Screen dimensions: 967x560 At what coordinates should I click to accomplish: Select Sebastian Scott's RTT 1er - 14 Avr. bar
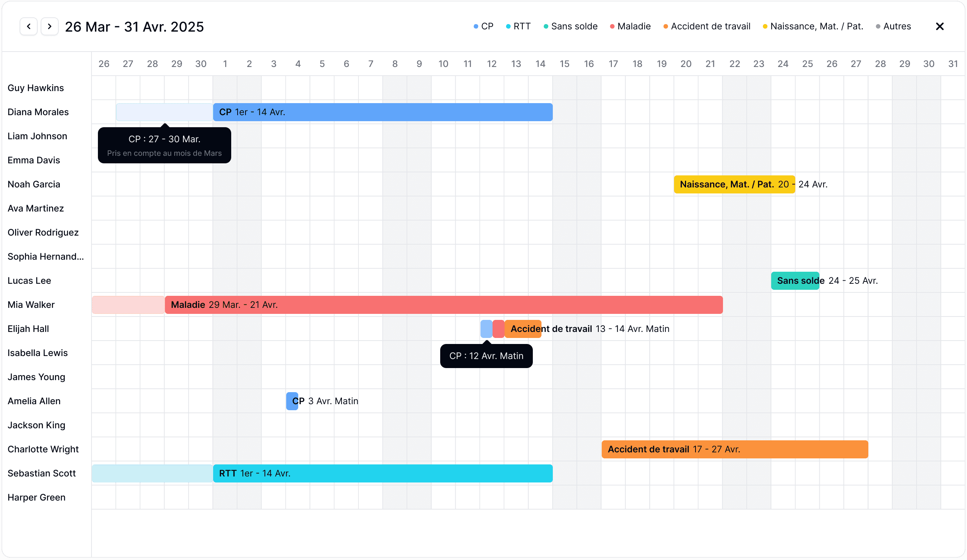pos(383,474)
